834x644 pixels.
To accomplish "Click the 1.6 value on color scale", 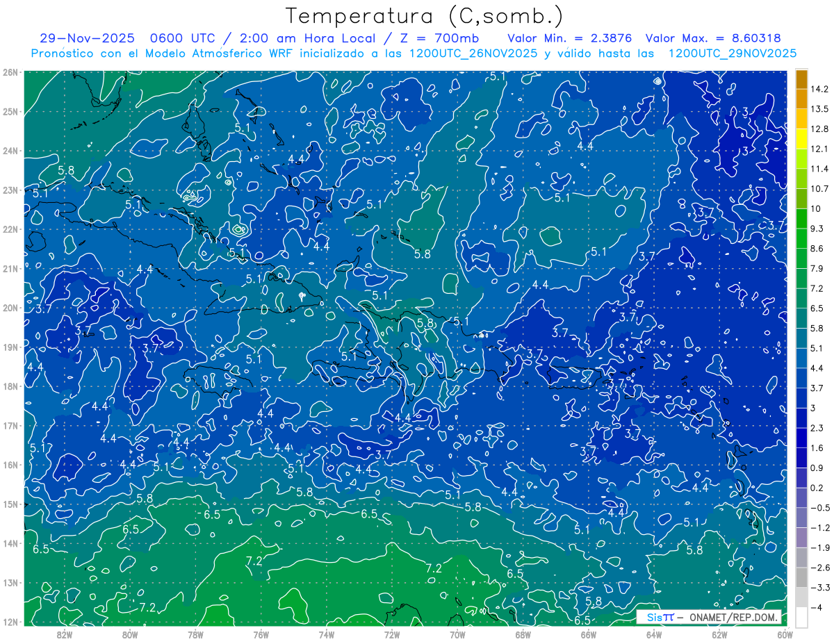I will [x=817, y=448].
